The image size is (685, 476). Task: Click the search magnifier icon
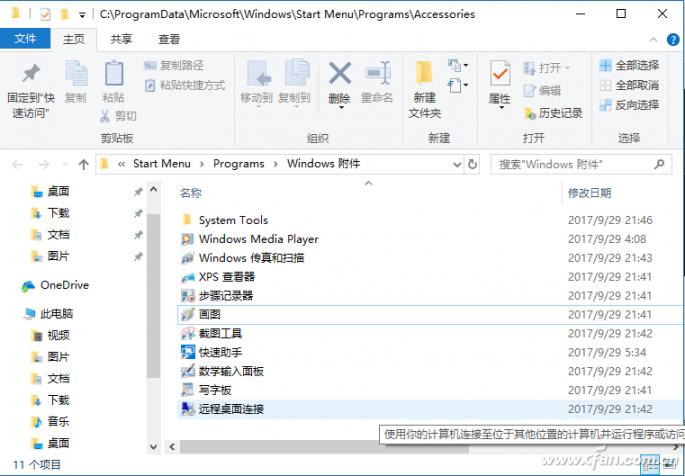tap(659, 164)
